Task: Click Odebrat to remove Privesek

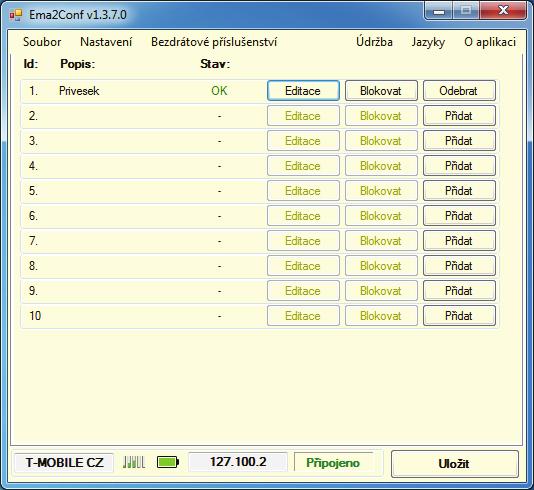Action: 459,91
